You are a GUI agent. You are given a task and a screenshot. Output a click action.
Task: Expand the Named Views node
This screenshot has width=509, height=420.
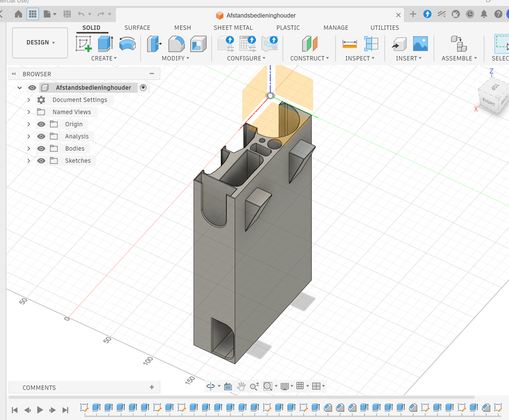click(x=29, y=112)
